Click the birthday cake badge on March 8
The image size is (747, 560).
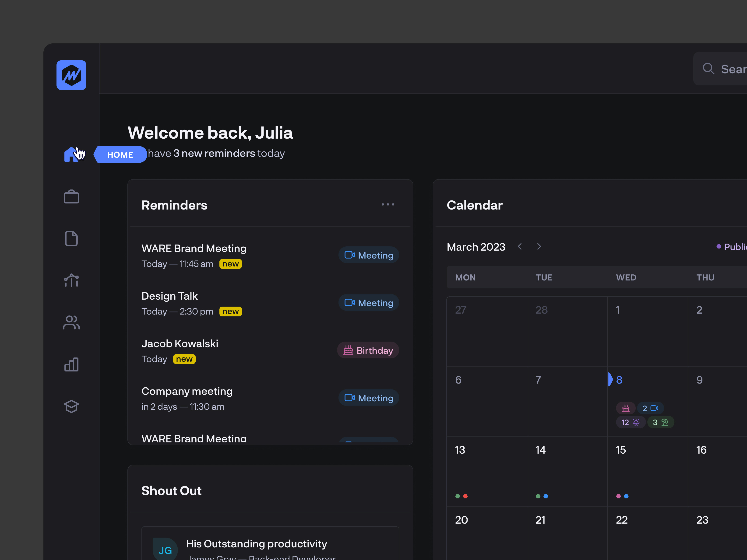tap(626, 408)
